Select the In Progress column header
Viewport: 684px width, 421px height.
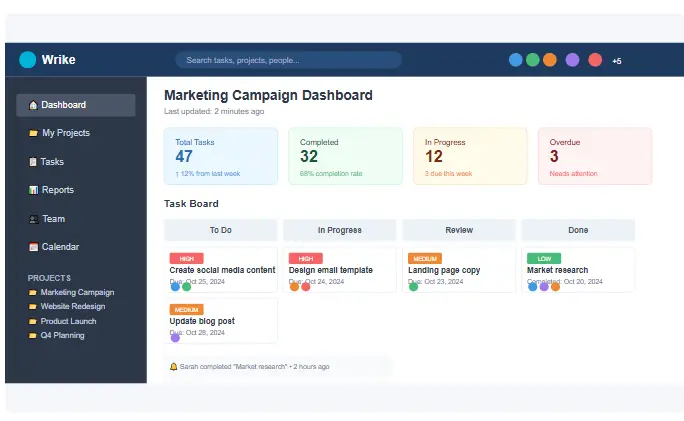tap(340, 230)
